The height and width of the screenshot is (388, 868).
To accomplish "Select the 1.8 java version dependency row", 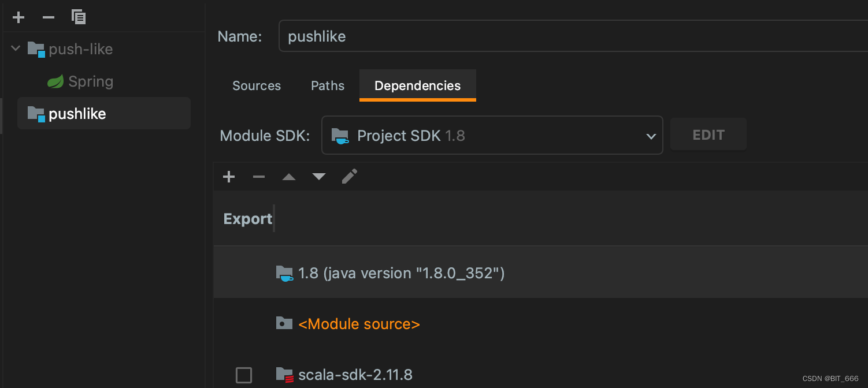I will (401, 273).
